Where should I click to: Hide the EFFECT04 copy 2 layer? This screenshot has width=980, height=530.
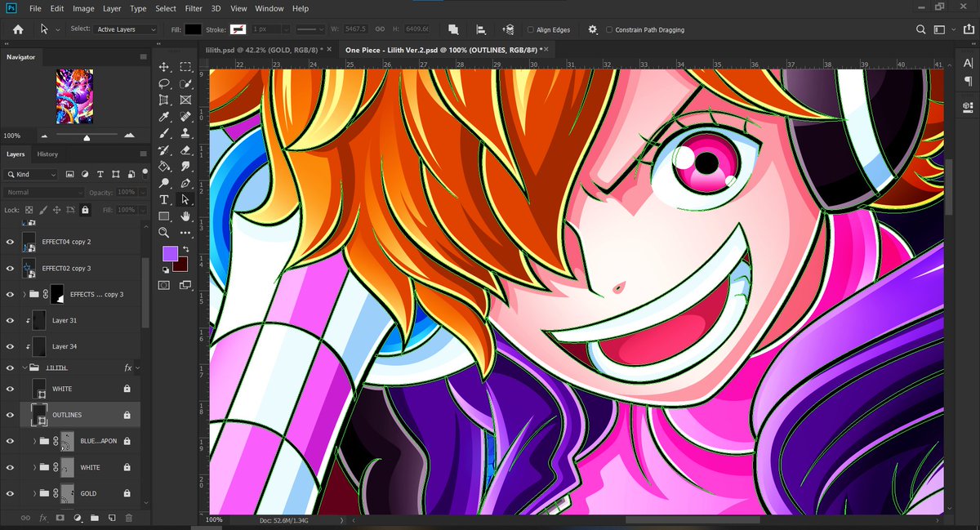point(10,242)
